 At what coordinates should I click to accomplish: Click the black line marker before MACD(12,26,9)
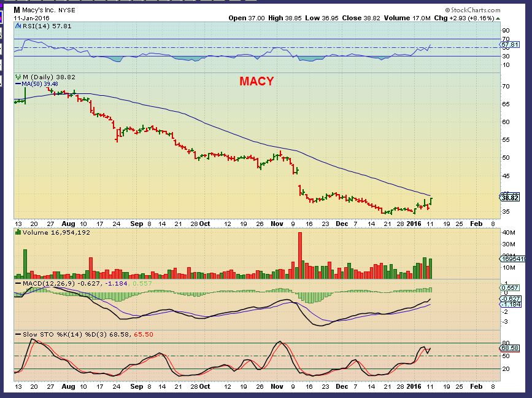[18, 283]
